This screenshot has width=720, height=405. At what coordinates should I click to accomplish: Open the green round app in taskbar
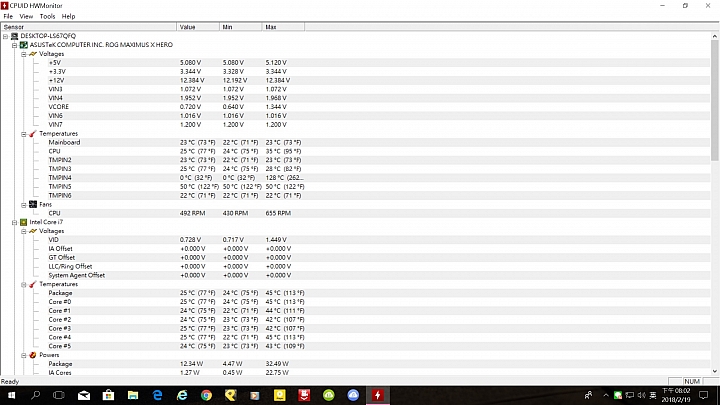click(329, 395)
